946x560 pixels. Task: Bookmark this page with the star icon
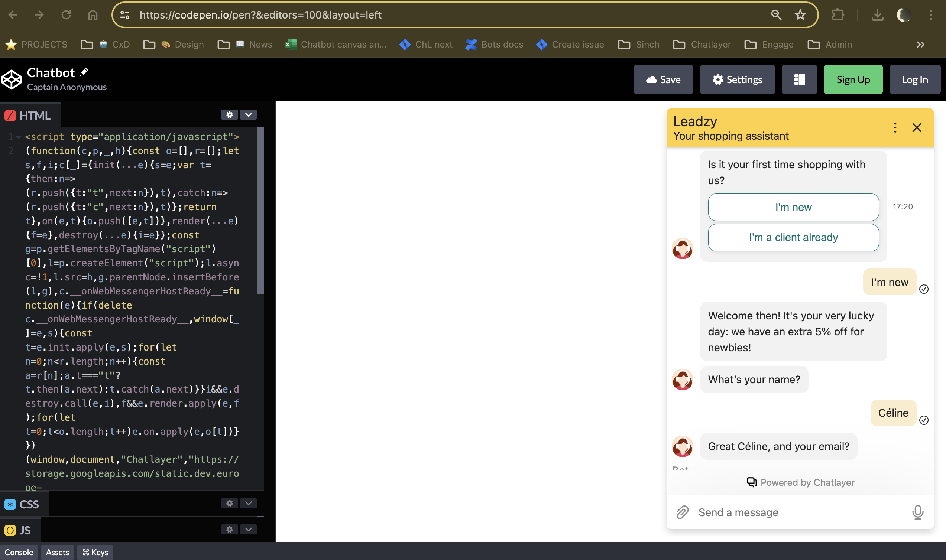800,15
